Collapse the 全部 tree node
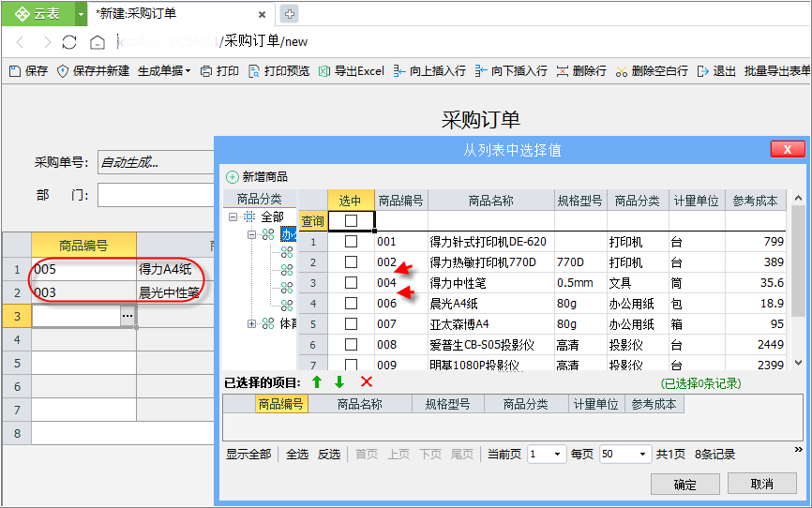Image resolution: width=812 pixels, height=508 pixels. click(x=233, y=217)
